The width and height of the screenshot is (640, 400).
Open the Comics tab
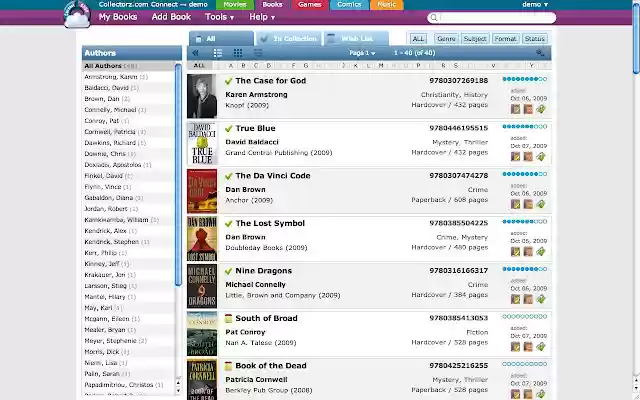pyautogui.click(x=349, y=4)
